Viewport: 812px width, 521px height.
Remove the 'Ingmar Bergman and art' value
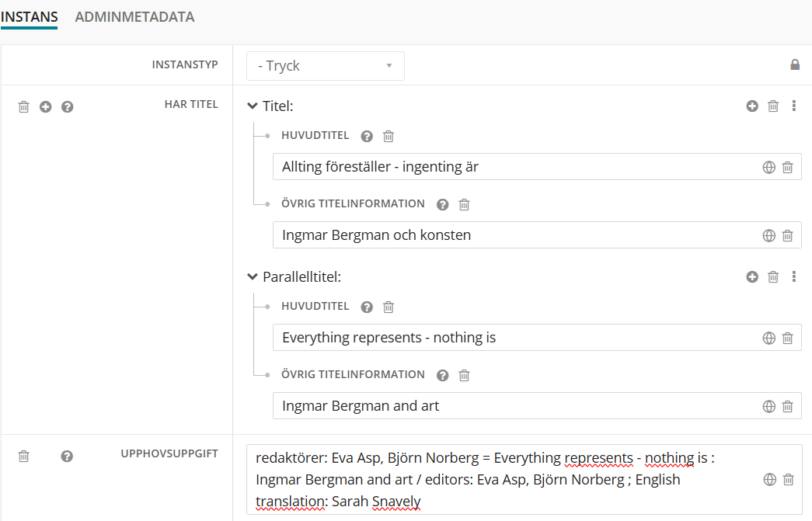point(788,406)
